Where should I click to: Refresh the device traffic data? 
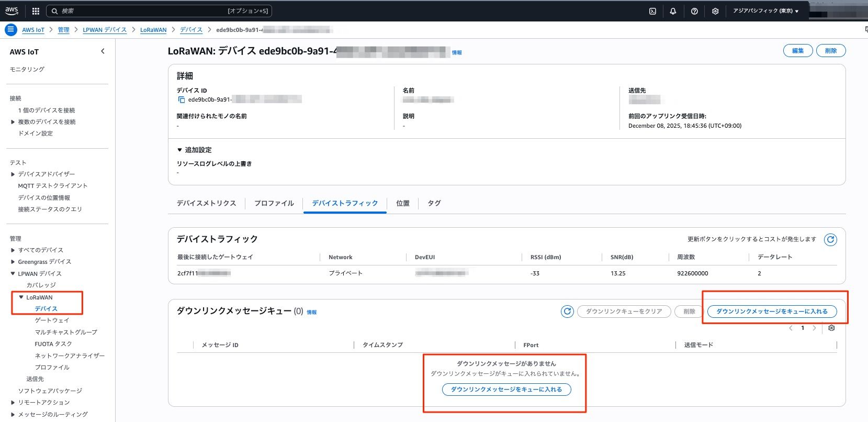(x=830, y=240)
